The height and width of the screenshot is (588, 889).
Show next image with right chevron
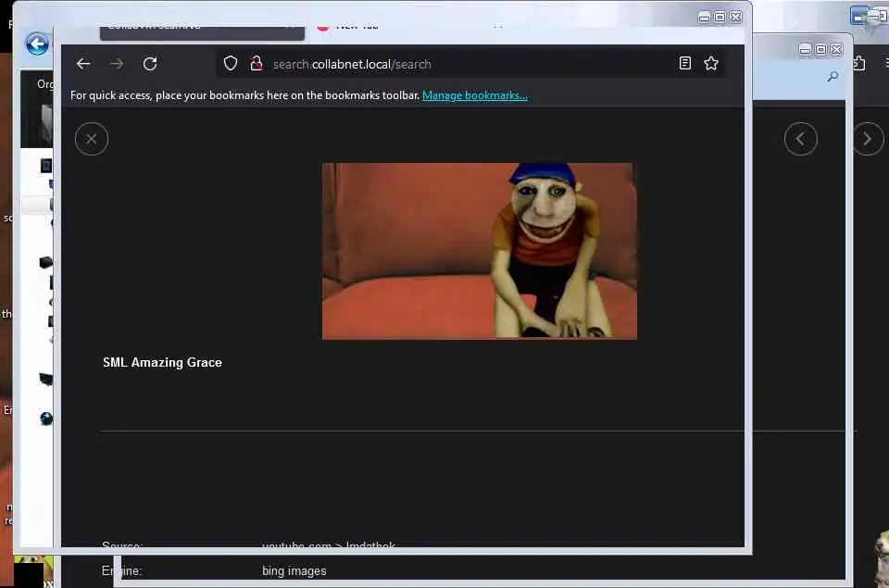[x=868, y=139]
